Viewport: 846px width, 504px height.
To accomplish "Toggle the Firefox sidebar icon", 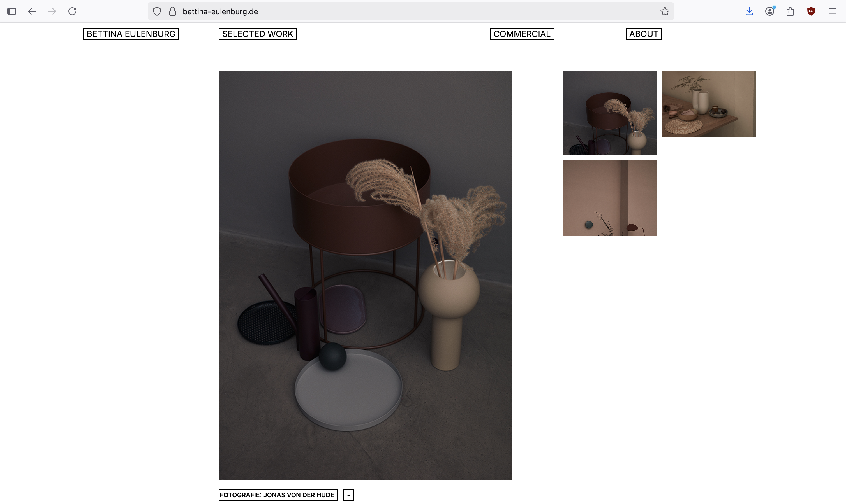I will tap(12, 11).
